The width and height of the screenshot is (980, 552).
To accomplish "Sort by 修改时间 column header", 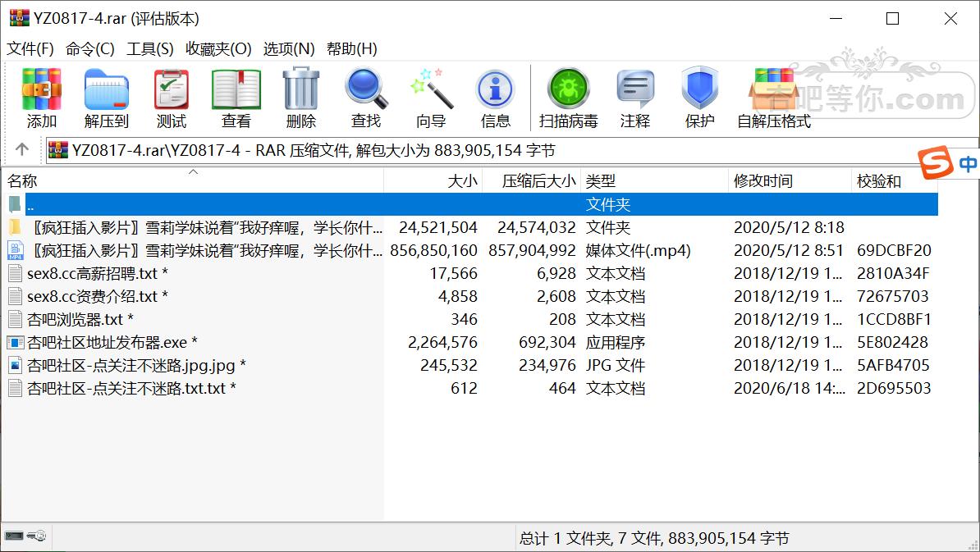I will tap(790, 180).
